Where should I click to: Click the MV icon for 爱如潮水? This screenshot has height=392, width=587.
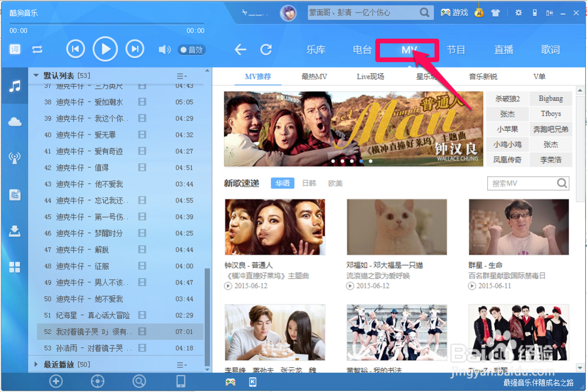coord(142,102)
